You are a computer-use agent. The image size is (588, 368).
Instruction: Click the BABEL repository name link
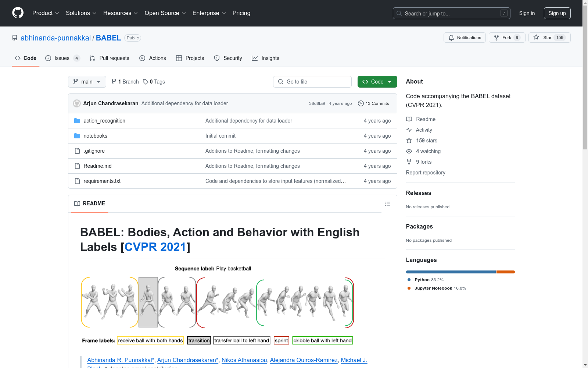[x=108, y=38]
